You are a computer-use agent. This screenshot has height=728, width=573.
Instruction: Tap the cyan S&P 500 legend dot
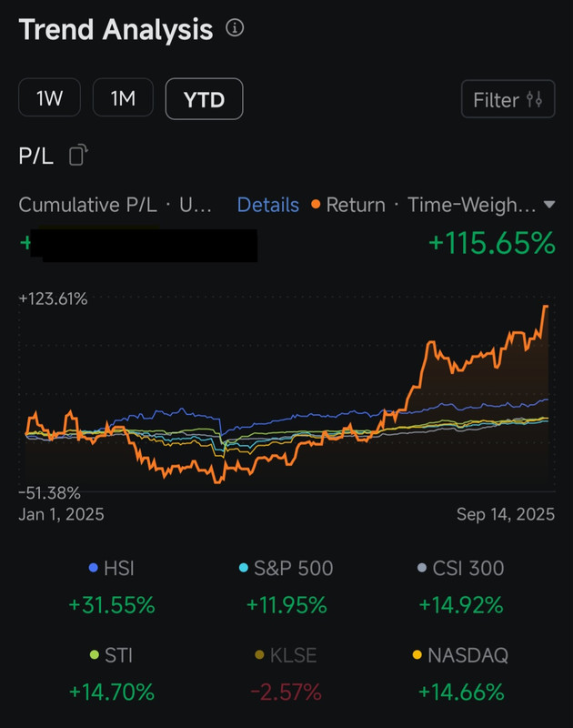[x=244, y=568]
